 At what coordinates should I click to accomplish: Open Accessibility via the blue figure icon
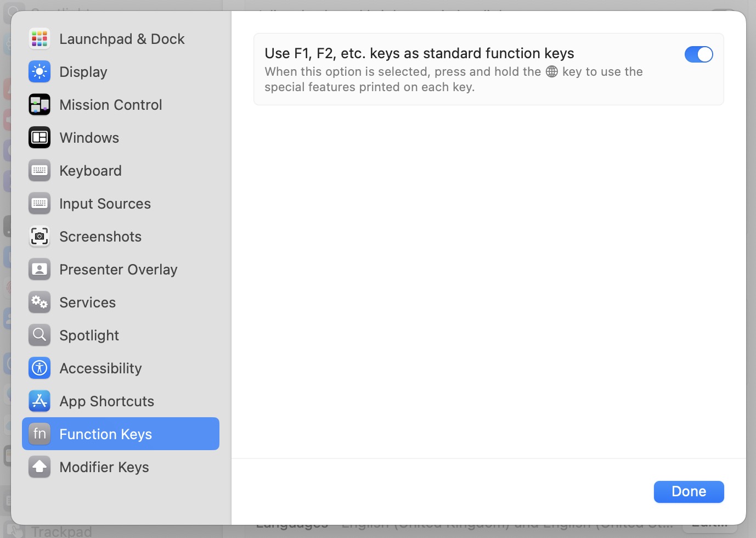coord(39,368)
